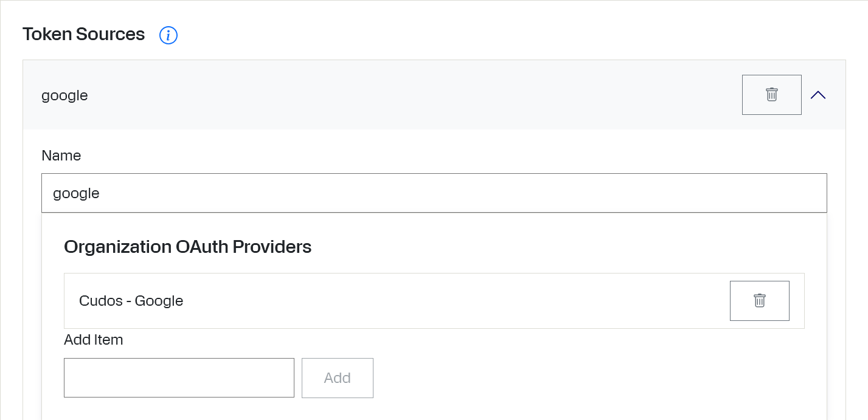The height and width of the screenshot is (420, 868).
Task: Click the bordered delete button in google header
Action: coord(772,95)
